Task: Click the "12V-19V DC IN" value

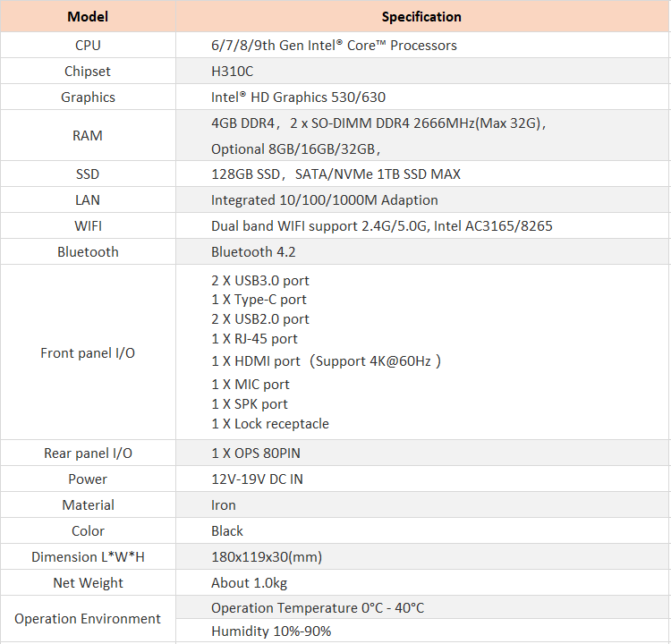Action: (x=257, y=479)
